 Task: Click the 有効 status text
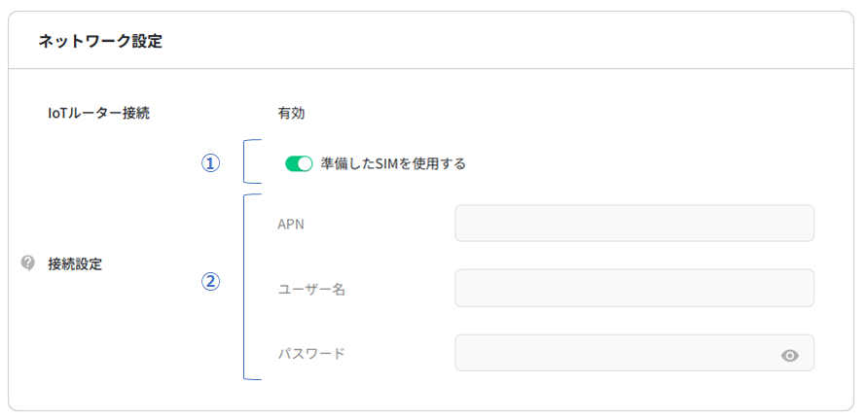click(292, 113)
